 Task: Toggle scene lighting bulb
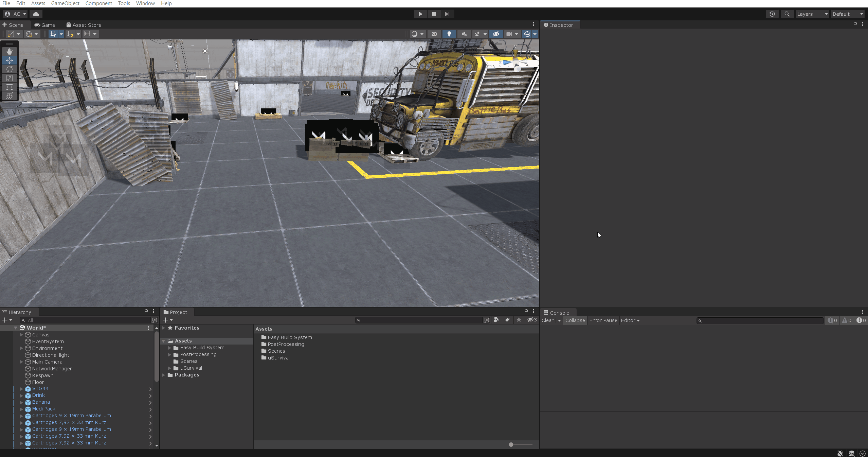click(449, 34)
